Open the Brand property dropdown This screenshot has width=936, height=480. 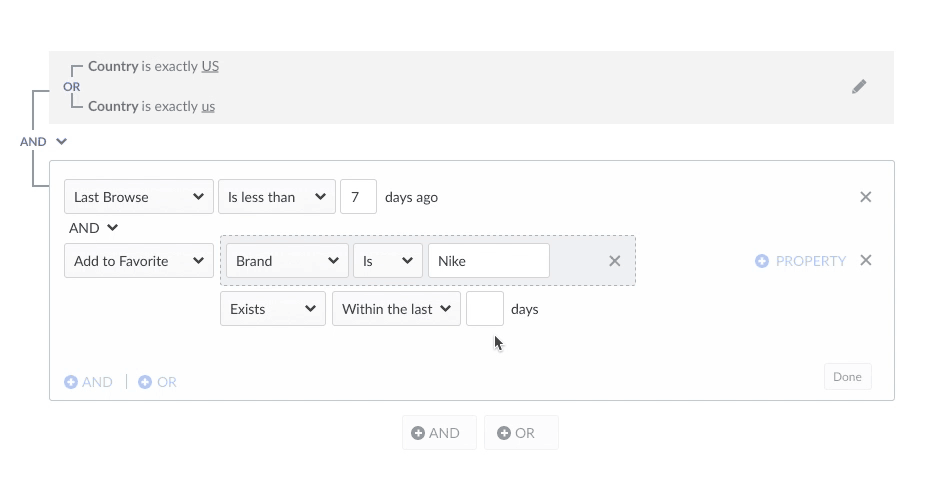coord(287,261)
